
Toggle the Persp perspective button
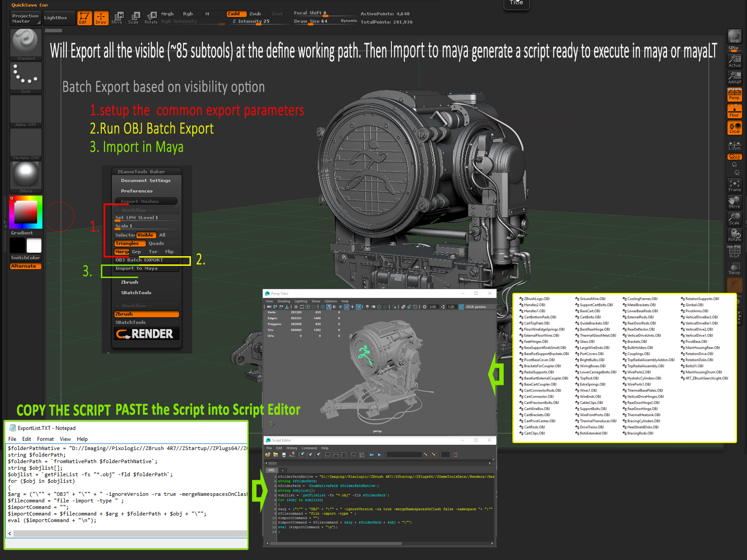point(734,95)
